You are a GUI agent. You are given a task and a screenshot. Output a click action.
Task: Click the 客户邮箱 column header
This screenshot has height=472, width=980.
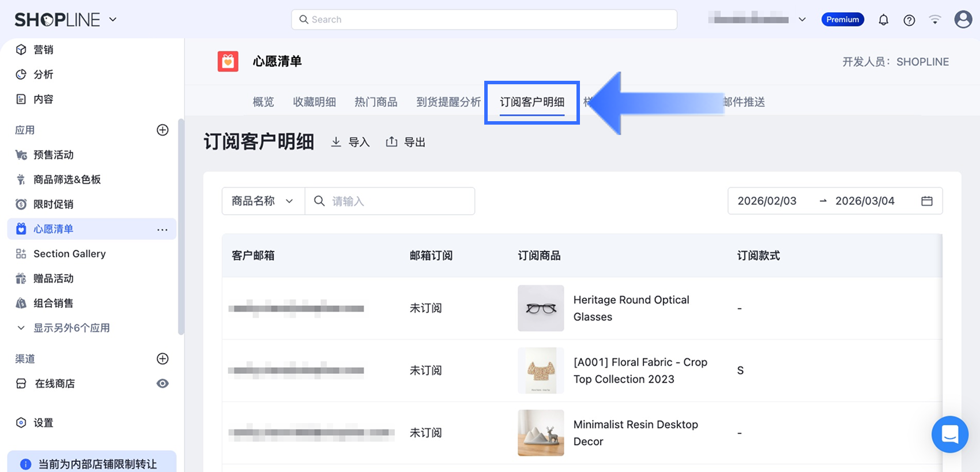(253, 256)
